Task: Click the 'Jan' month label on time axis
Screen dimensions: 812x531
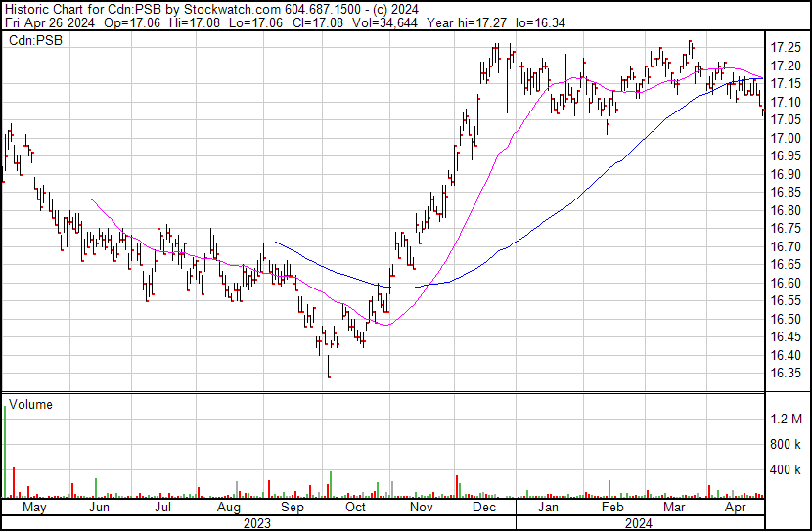Action: coord(548,508)
